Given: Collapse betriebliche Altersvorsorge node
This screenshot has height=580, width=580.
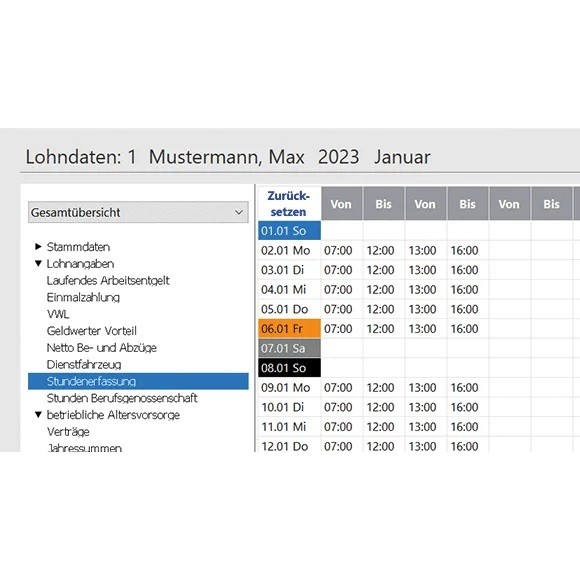Looking at the screenshot, I should pos(38,415).
